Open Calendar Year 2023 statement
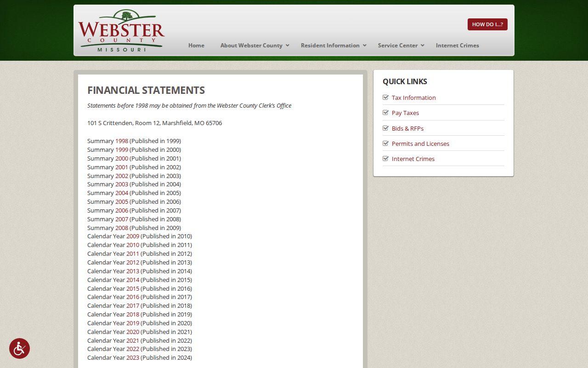Image resolution: width=588 pixels, height=368 pixels. (x=133, y=357)
